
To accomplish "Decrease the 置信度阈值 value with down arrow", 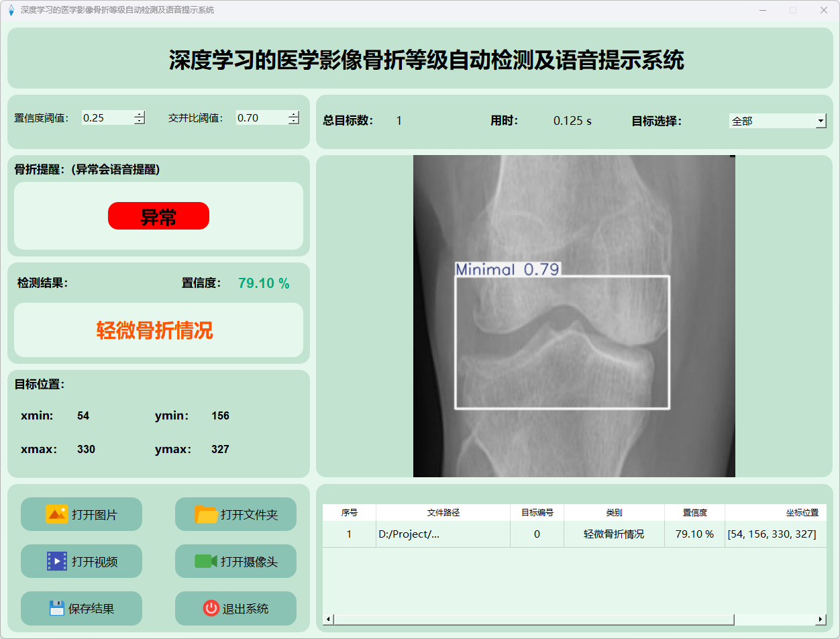I will coord(140,121).
